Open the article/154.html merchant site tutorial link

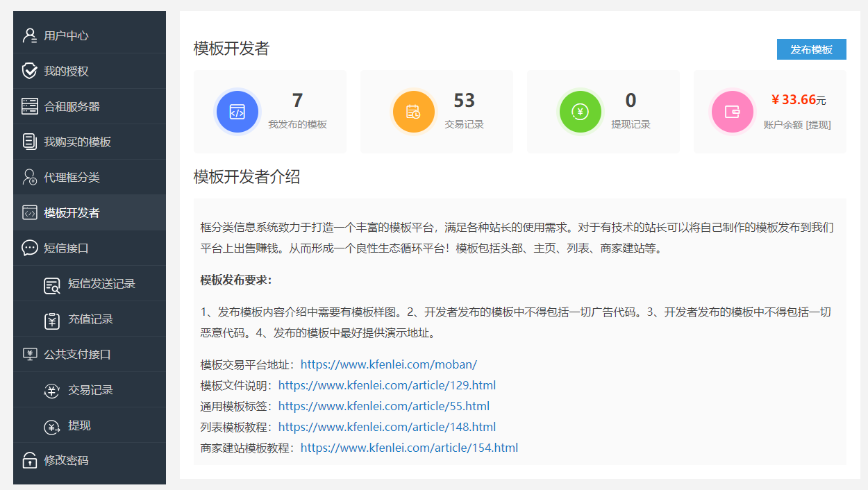(x=409, y=448)
